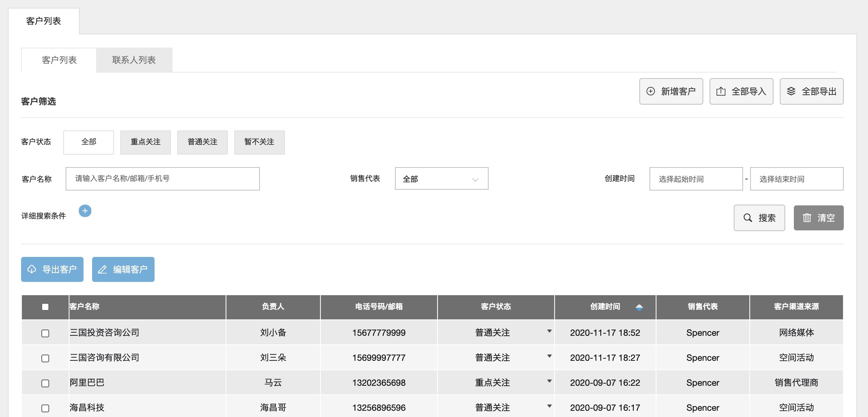Click the blue 编辑客户 edit button

(x=123, y=269)
